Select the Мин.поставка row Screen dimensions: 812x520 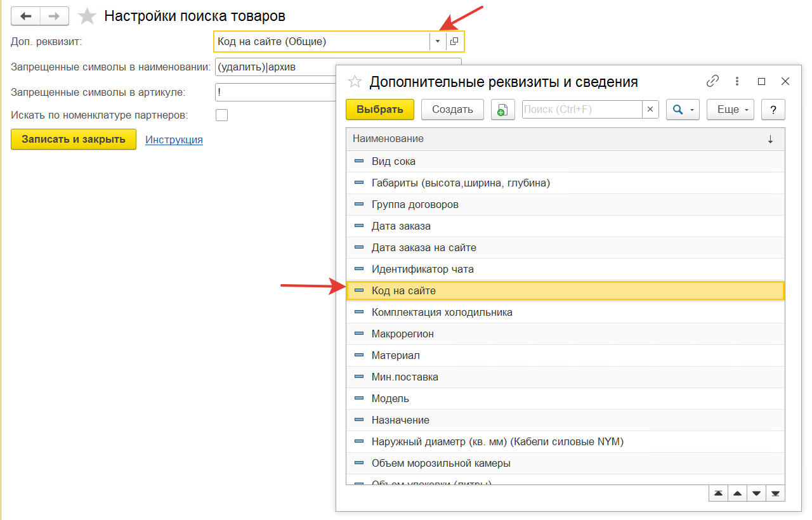pyautogui.click(x=565, y=377)
